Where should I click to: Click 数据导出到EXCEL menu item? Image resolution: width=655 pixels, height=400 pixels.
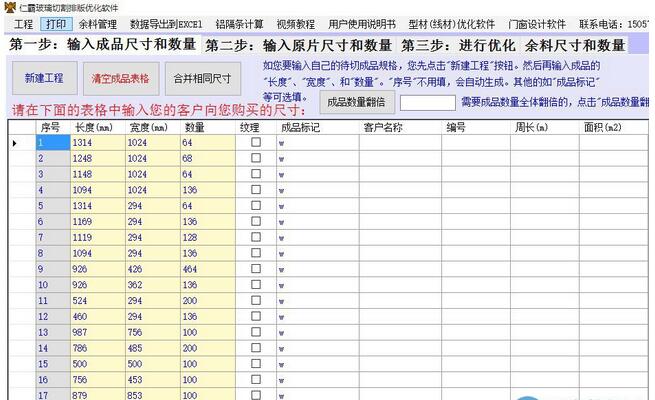(x=166, y=24)
